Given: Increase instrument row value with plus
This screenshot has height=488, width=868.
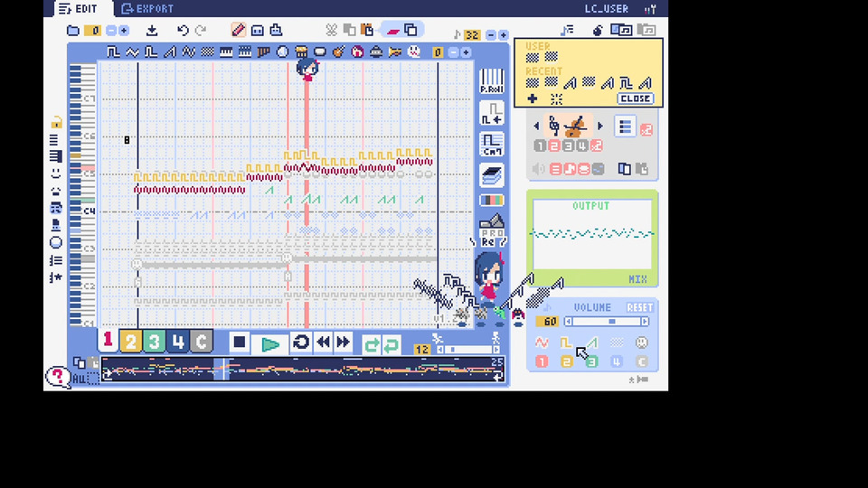Looking at the screenshot, I should [466, 52].
